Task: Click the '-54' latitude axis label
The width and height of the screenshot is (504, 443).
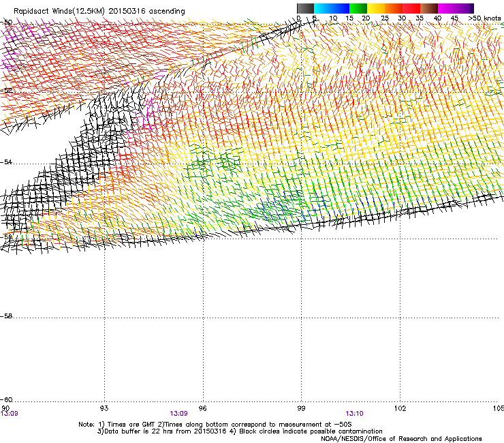Action: pyautogui.click(x=6, y=162)
